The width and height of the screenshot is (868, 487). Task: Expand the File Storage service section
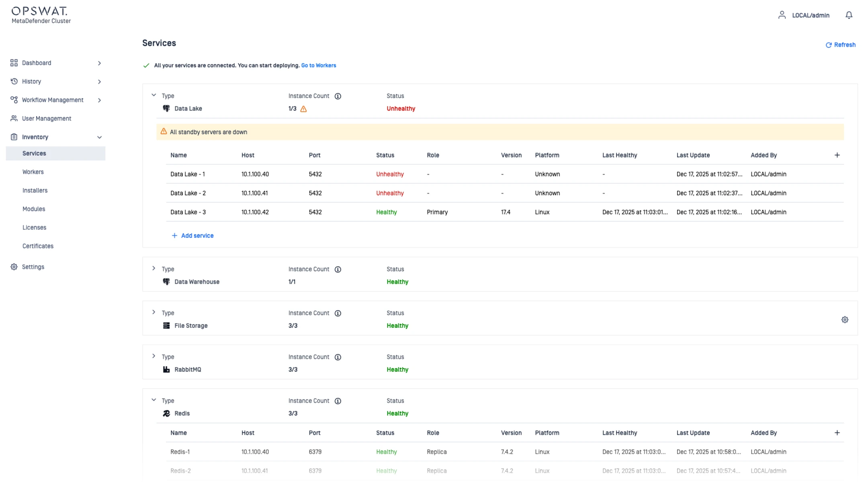coord(154,312)
